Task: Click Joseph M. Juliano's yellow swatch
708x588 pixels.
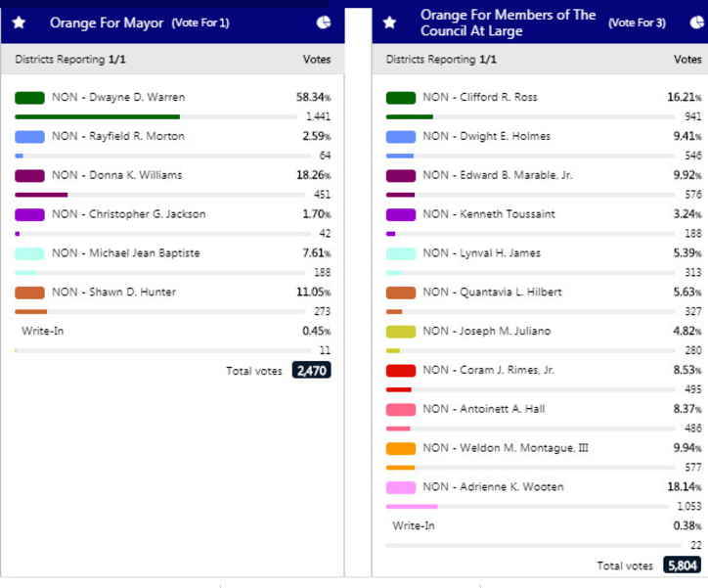Action: click(401, 331)
